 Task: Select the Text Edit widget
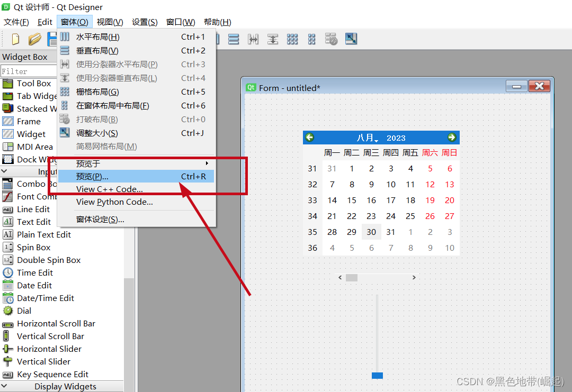coord(34,222)
